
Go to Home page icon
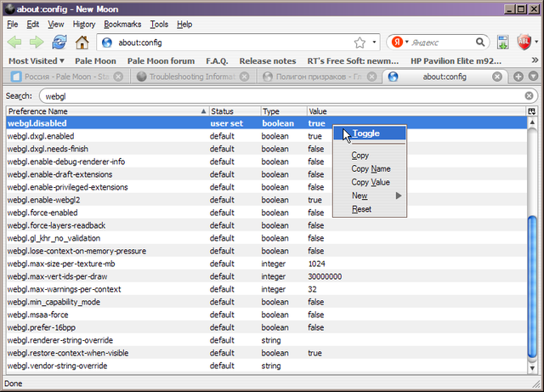coord(82,43)
